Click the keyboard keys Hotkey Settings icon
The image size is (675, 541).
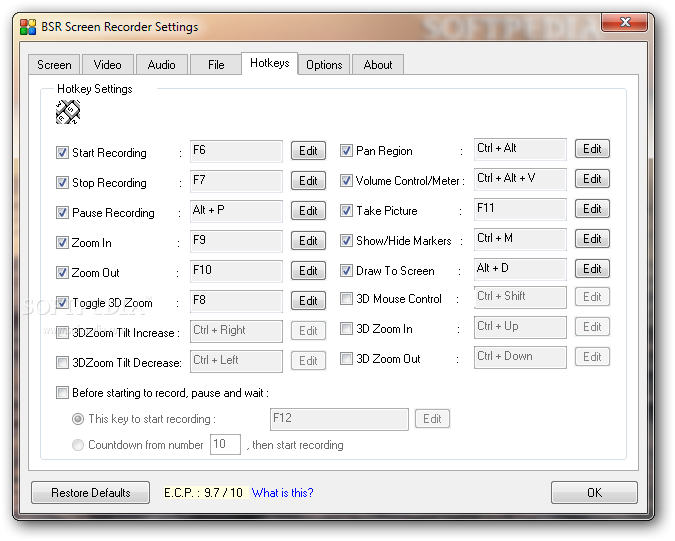tap(68, 112)
